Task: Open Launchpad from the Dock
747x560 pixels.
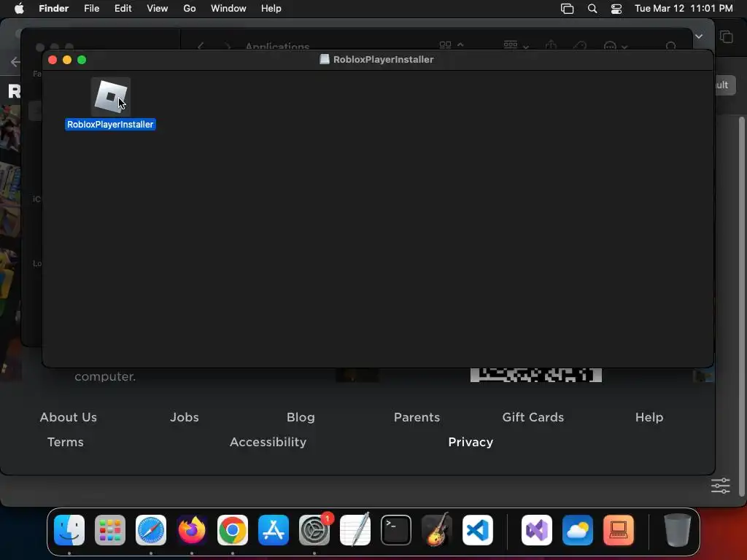Action: pos(110,530)
